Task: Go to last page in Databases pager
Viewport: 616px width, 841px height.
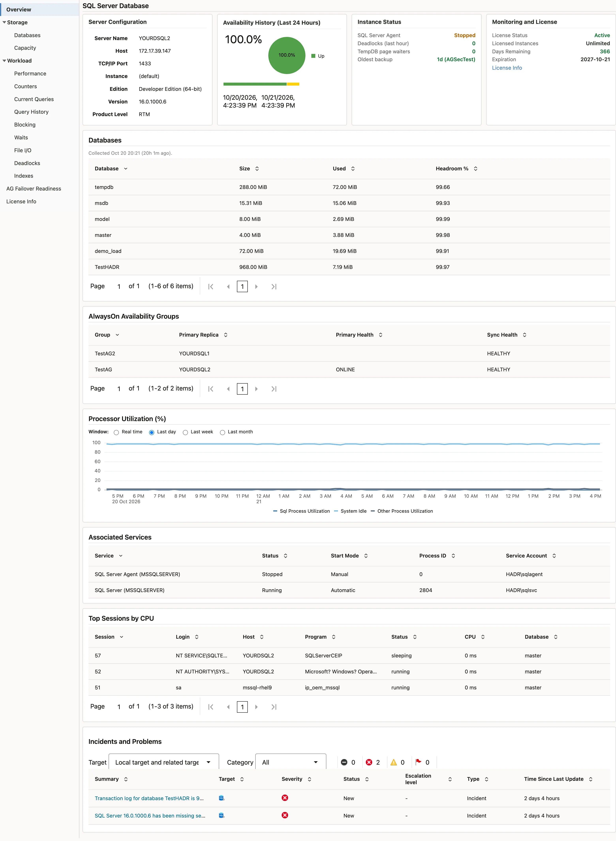Action: pos(274,286)
